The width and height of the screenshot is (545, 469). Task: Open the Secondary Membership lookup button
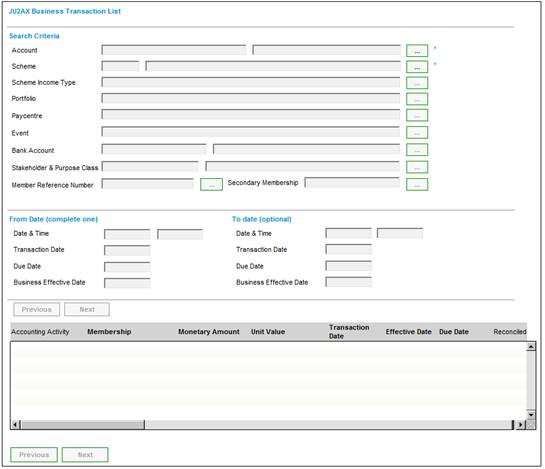coord(417,185)
